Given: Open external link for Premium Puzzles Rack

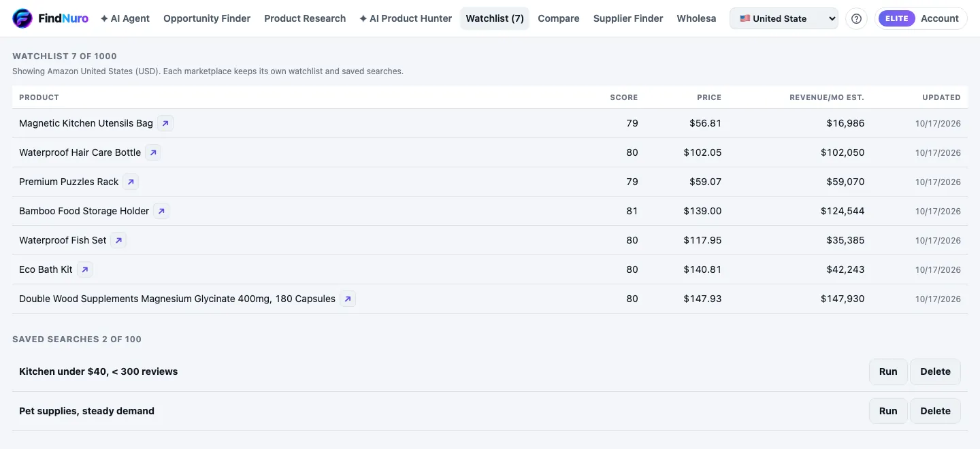Looking at the screenshot, I should (x=131, y=182).
